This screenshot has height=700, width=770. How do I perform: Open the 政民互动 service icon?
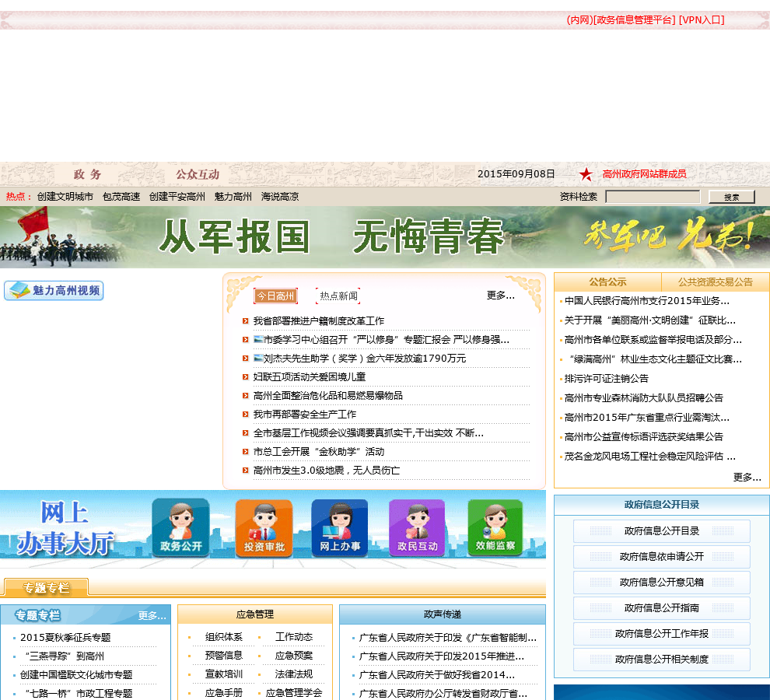[x=417, y=528]
